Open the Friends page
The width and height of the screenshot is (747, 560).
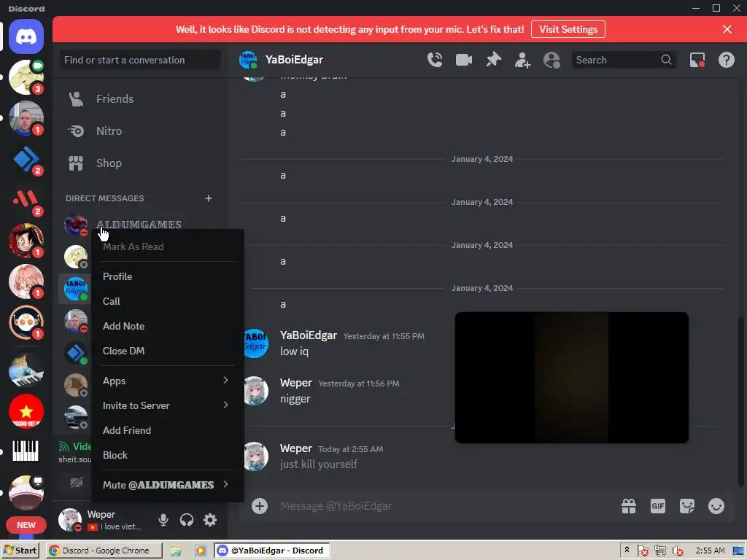(x=140, y=99)
